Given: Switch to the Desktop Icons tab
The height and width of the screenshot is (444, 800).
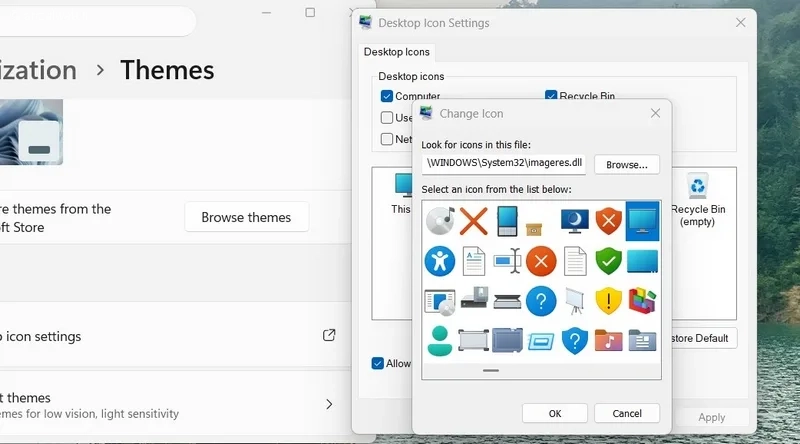Looking at the screenshot, I should pos(396,52).
